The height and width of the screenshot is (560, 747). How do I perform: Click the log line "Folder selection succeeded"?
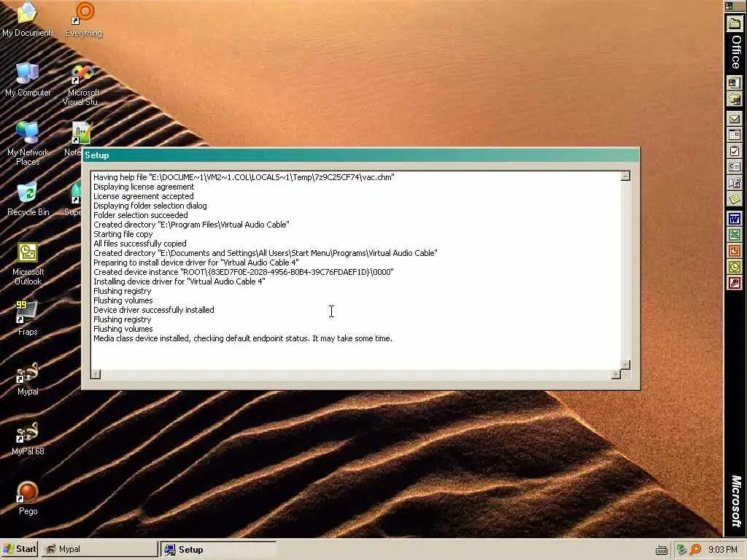tap(141, 215)
